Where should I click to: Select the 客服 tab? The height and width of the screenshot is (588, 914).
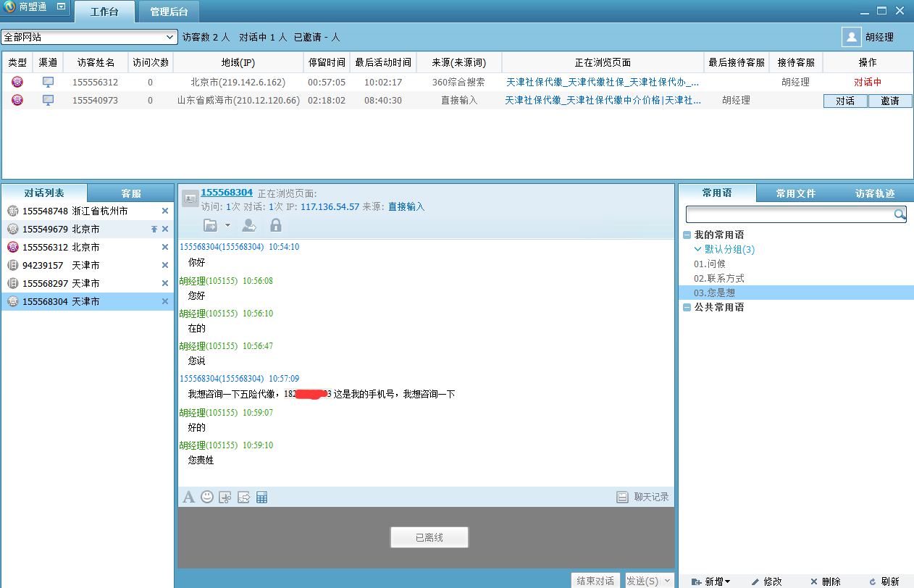(x=131, y=193)
